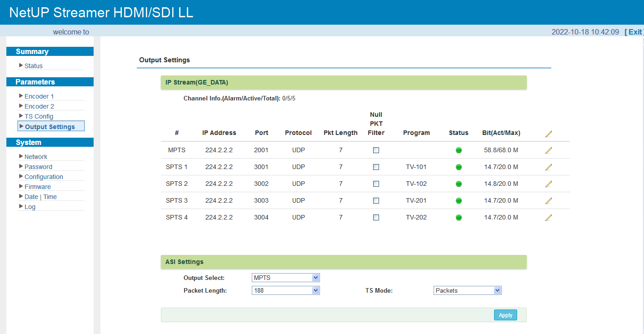Click the ASI Settings section header
644x334 pixels.
tap(344, 262)
